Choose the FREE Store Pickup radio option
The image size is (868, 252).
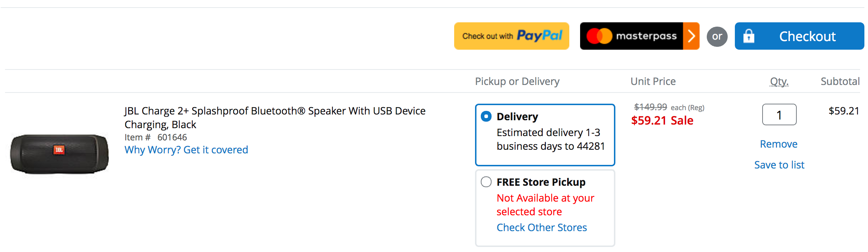[486, 182]
